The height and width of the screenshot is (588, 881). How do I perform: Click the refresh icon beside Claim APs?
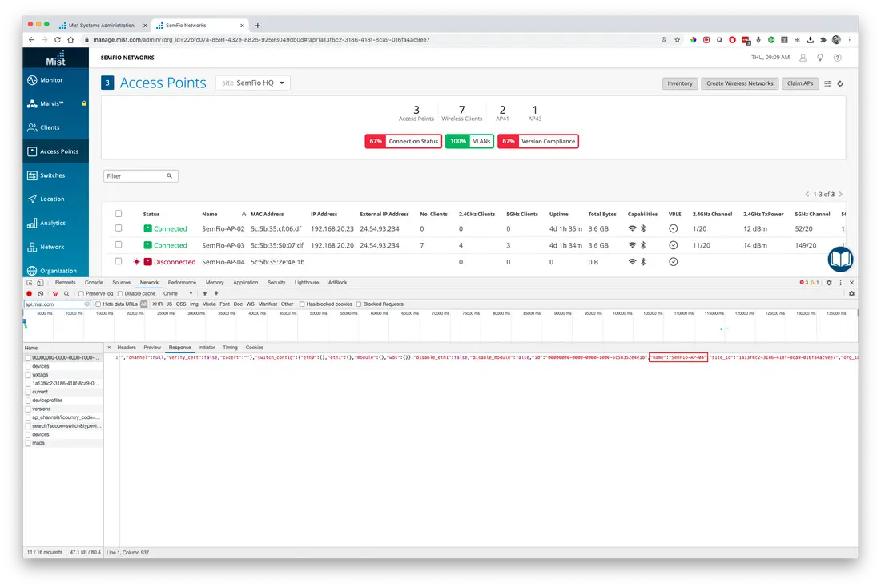(840, 84)
